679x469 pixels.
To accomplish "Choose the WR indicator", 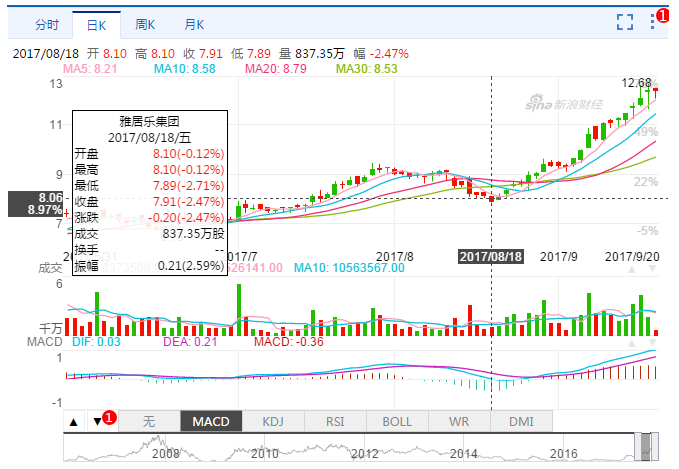I will [459, 421].
